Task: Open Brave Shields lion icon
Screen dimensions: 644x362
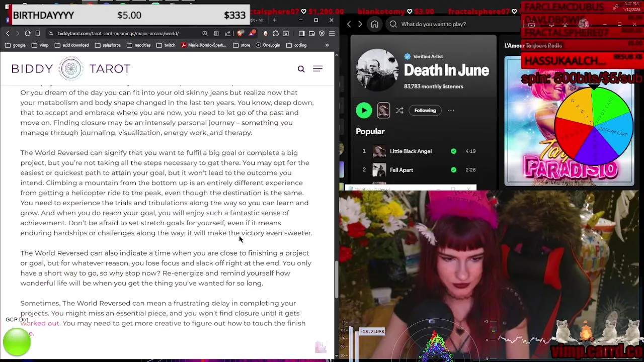Action: tap(240, 33)
